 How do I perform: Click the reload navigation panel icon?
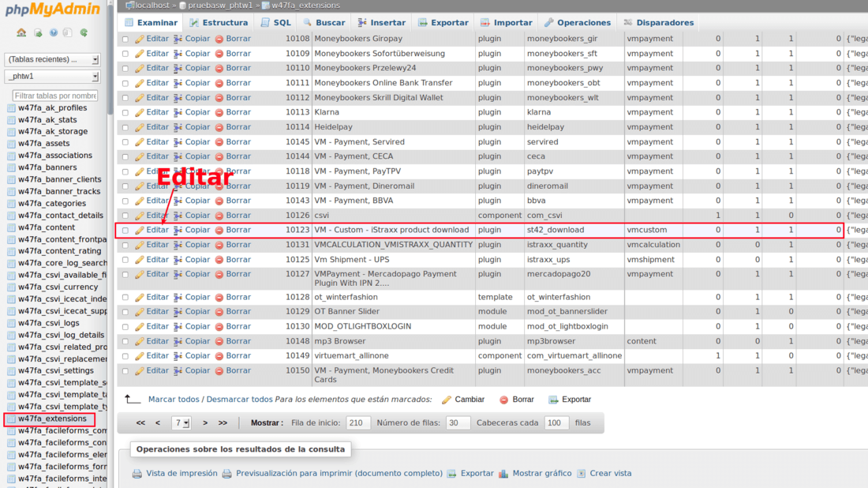point(84,32)
